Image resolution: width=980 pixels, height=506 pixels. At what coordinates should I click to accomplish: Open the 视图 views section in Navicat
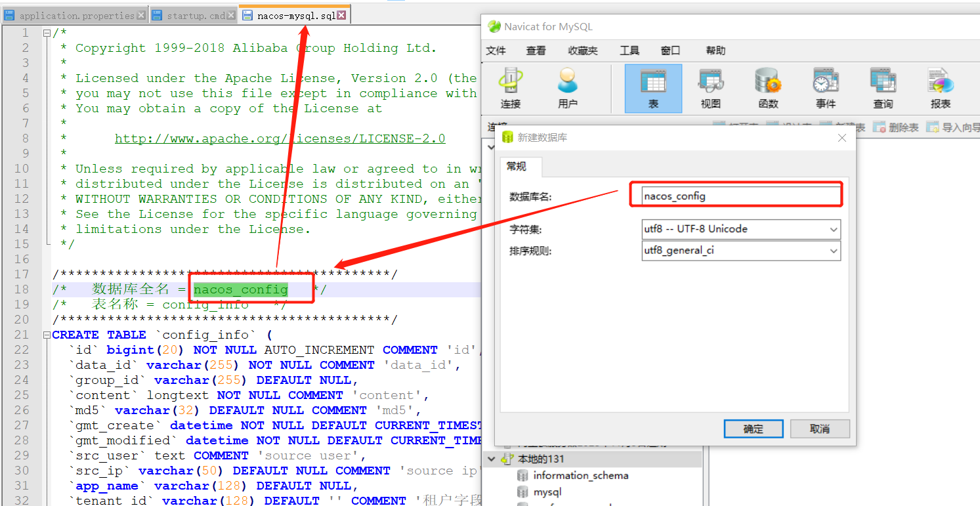711,88
